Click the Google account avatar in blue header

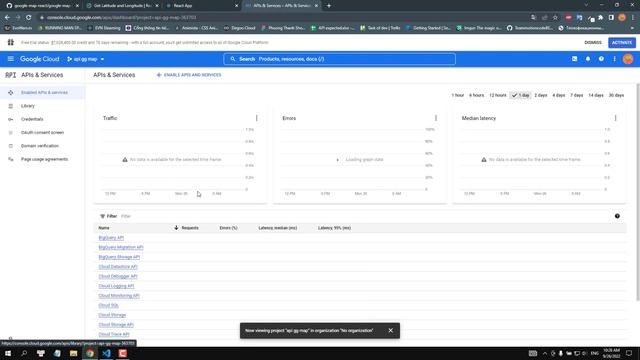pyautogui.click(x=628, y=59)
